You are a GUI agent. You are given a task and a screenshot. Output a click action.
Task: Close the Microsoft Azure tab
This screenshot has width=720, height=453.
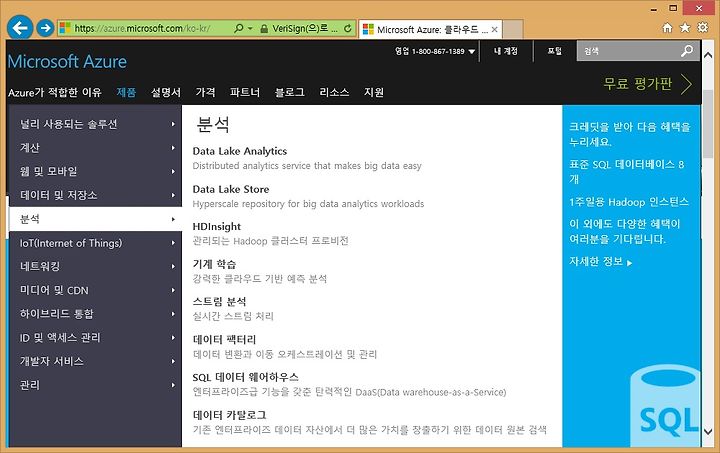click(495, 29)
